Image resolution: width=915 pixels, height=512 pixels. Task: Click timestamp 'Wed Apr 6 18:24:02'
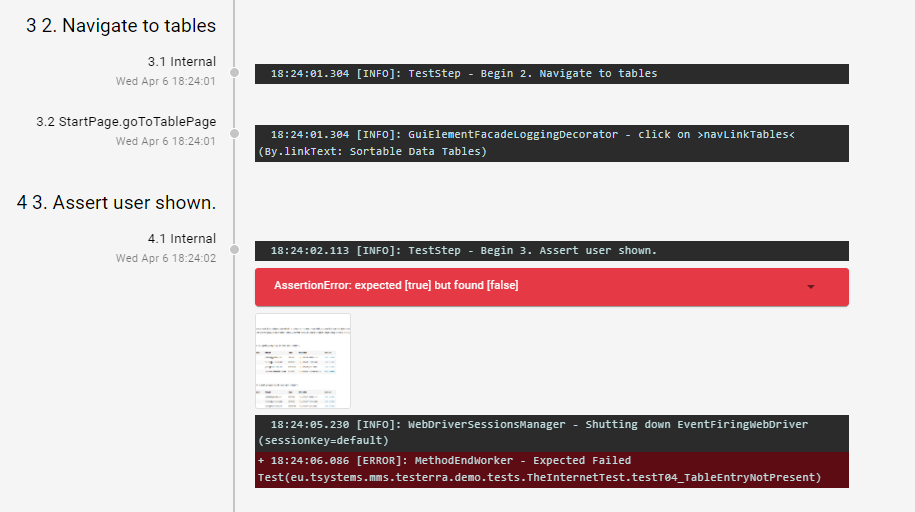tap(166, 258)
